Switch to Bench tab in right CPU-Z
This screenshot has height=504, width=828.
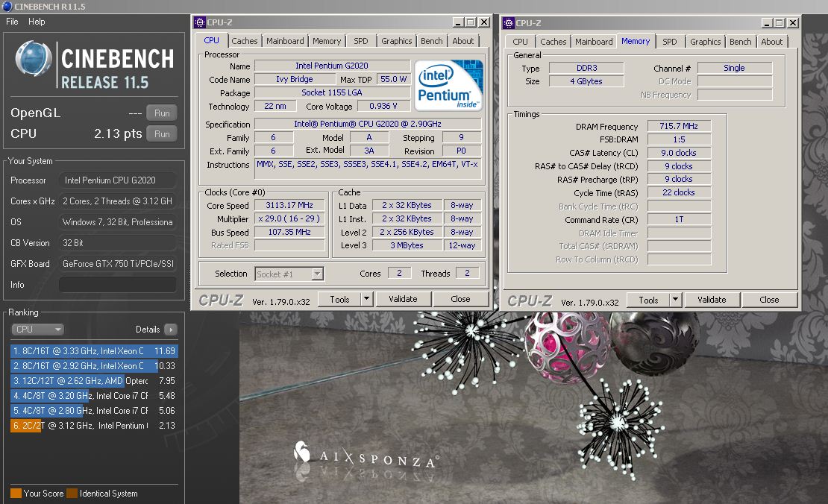click(x=740, y=41)
